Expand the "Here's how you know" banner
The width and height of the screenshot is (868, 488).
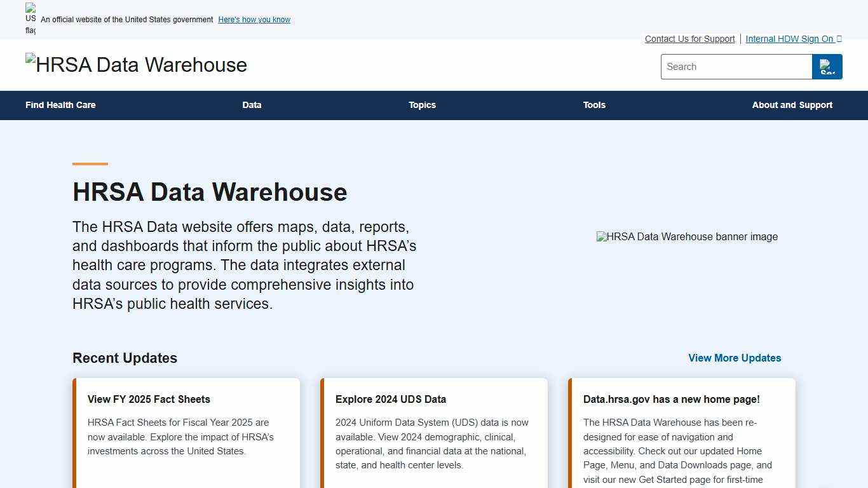[x=254, y=20]
